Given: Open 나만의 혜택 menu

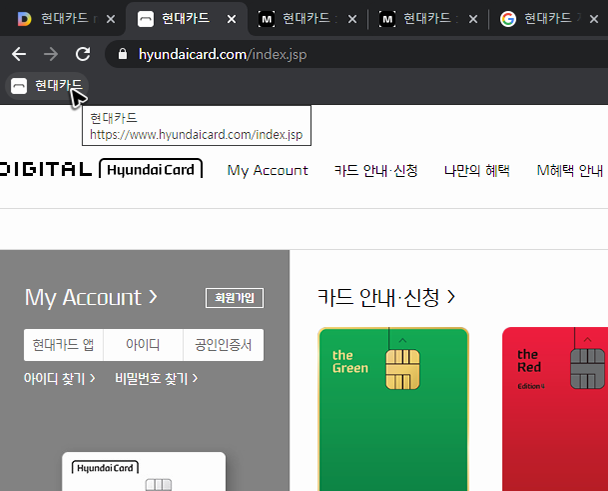Looking at the screenshot, I should (477, 170).
